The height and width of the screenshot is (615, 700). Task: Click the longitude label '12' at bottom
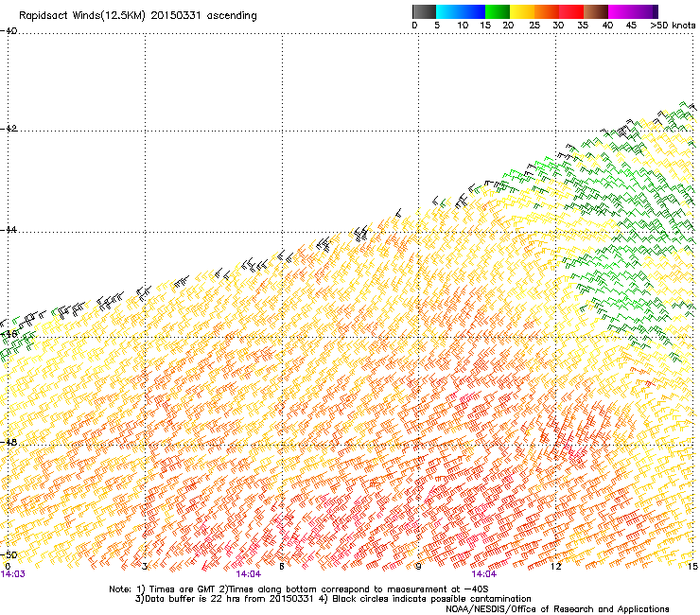point(555,567)
